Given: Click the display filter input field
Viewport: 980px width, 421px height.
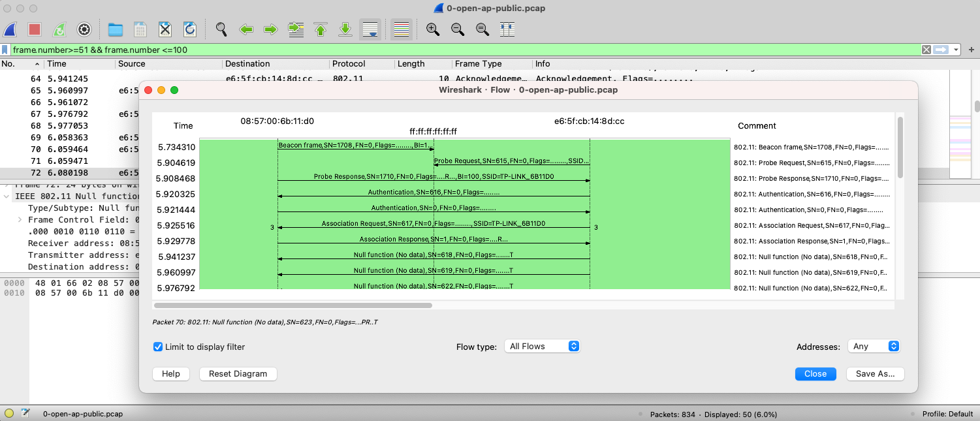Looking at the screenshot, I should click(x=457, y=50).
